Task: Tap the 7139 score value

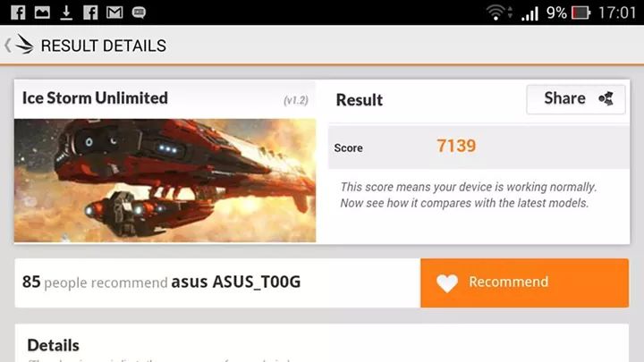Action: pyautogui.click(x=456, y=146)
